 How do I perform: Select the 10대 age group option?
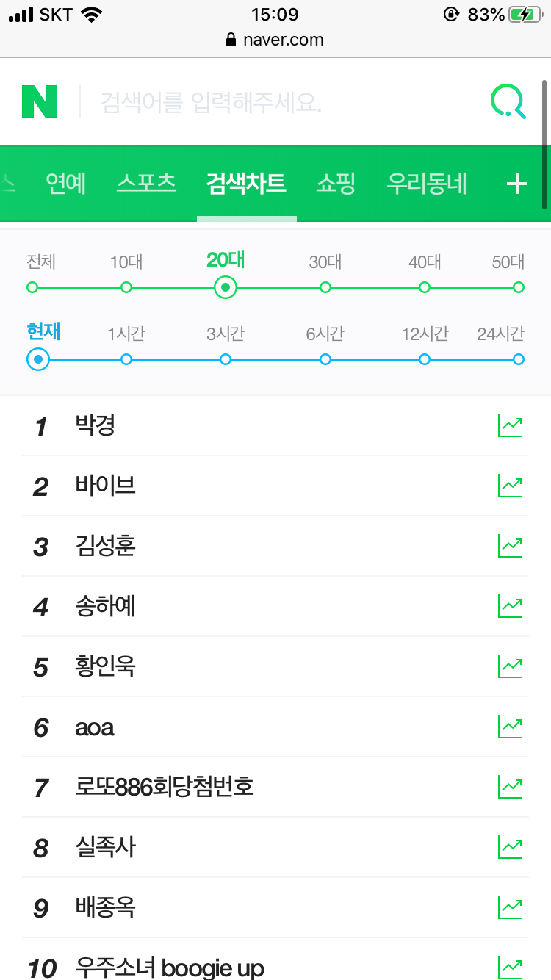click(126, 287)
